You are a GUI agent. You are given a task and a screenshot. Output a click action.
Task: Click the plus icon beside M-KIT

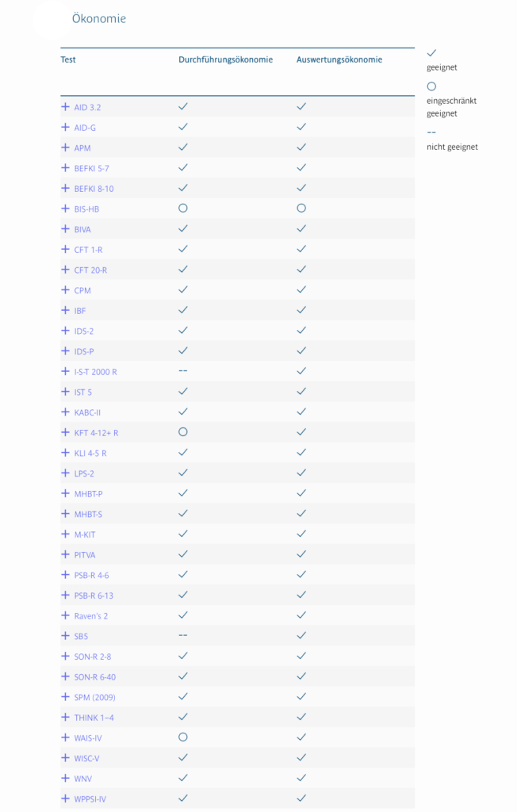[66, 534]
